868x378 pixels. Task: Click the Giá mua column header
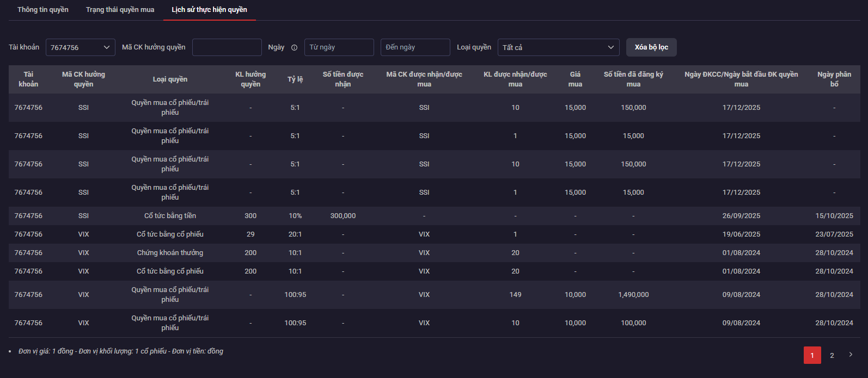point(575,79)
